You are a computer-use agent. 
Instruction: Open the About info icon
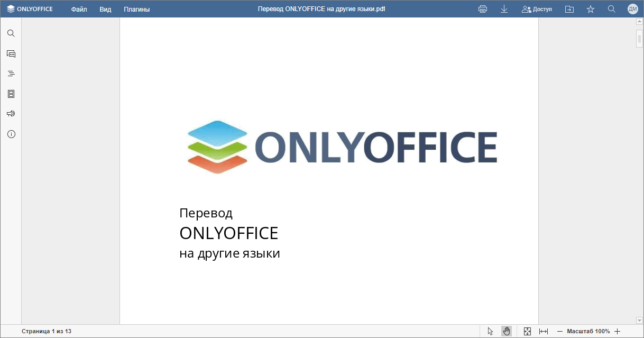(11, 134)
